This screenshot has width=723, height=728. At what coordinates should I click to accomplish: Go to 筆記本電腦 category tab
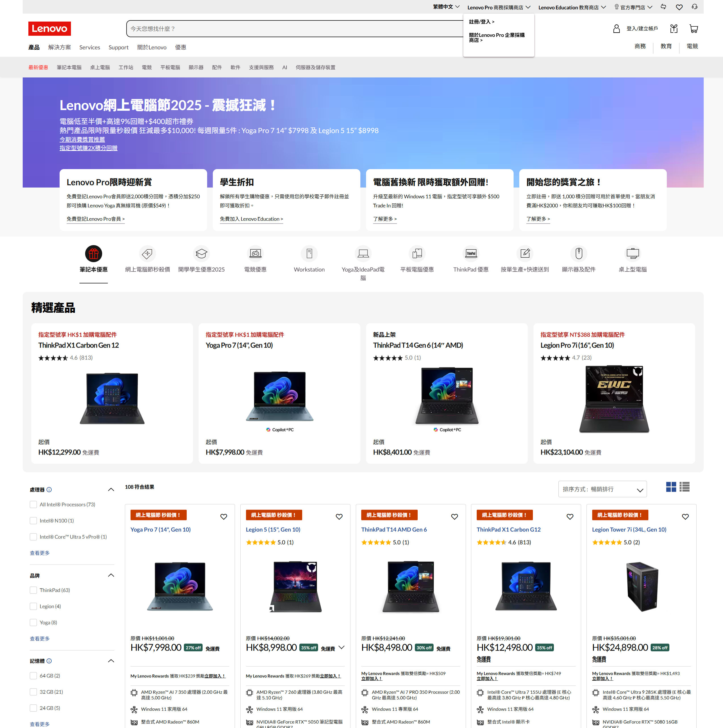(x=69, y=68)
